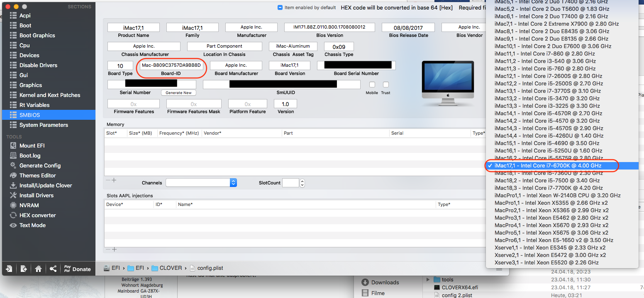Choose iMac17,1 Intel Core i7-6700K entry
This screenshot has height=298, width=644.
[562, 165]
